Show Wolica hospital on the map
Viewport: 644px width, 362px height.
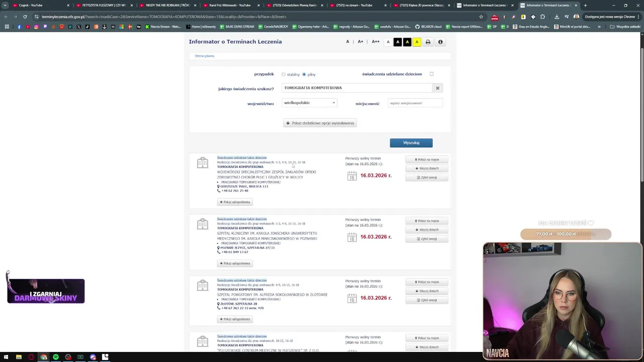pos(427,159)
